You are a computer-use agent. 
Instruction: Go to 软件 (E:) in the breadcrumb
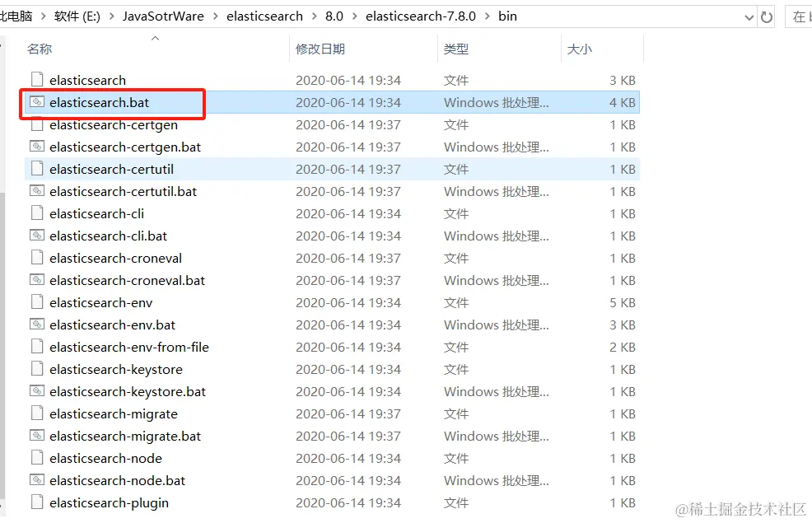click(x=77, y=16)
